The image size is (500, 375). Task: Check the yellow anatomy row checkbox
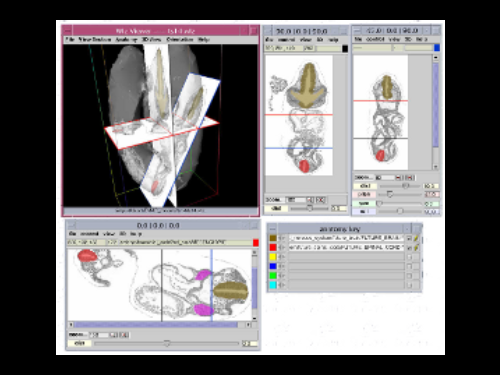pyautogui.click(x=409, y=257)
